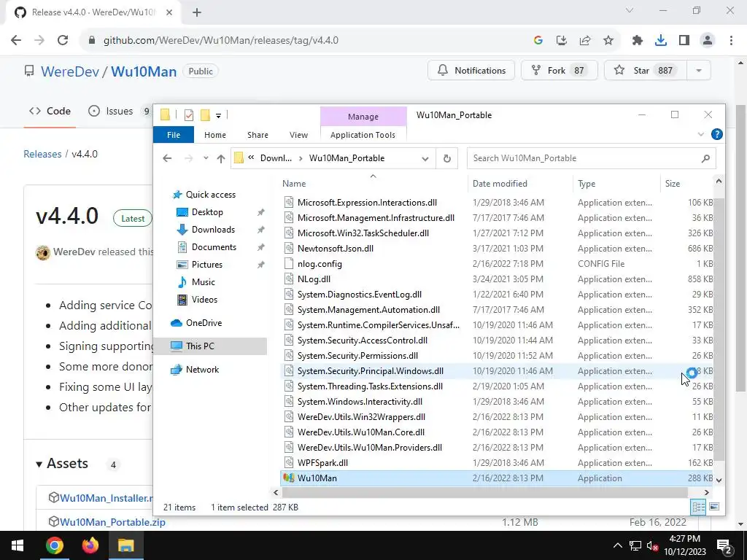
Task: Open Pictures in navigation pane
Action: click(206, 264)
